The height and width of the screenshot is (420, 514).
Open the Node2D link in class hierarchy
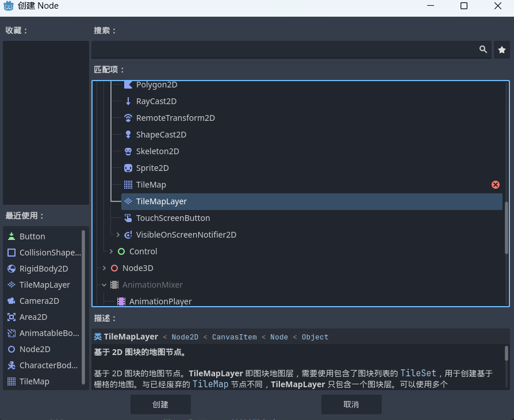coord(185,337)
